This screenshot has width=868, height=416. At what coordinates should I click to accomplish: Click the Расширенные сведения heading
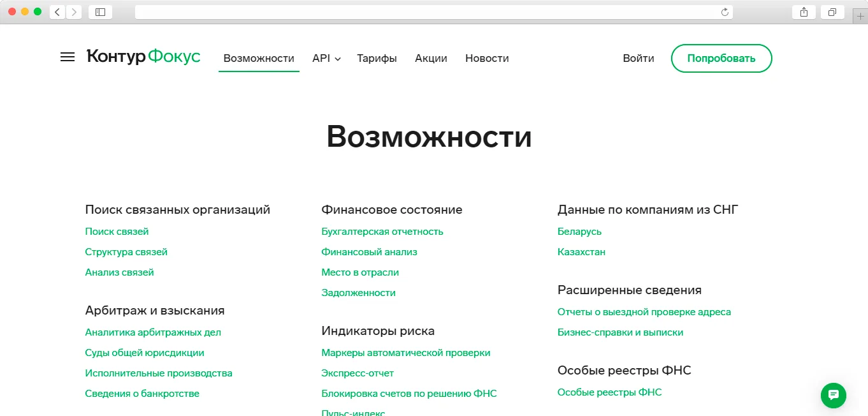pos(630,290)
